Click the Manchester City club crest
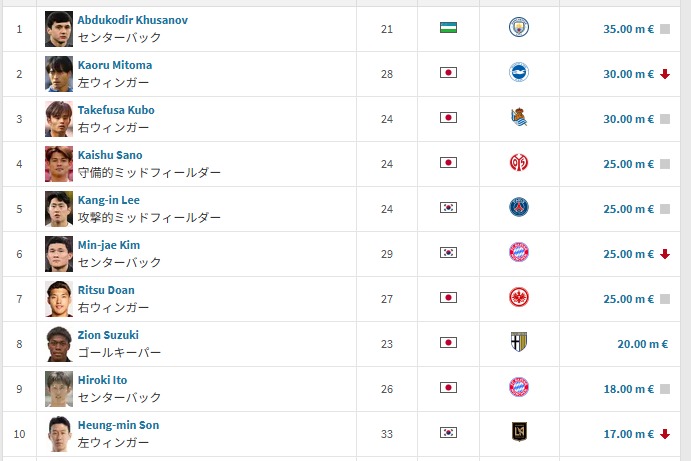Image resolution: width=691 pixels, height=461 pixels. coord(518,28)
